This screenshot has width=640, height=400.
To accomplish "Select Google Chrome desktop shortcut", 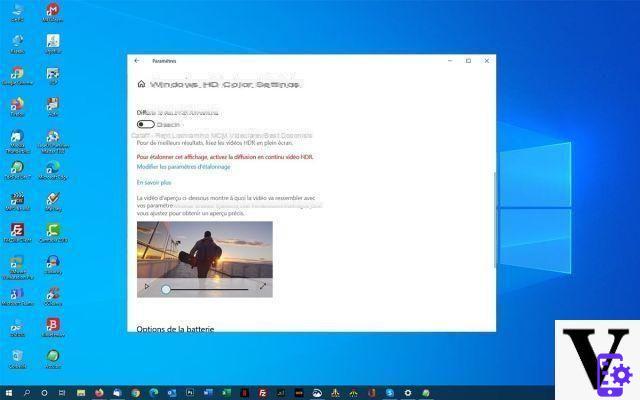I will pyautogui.click(x=17, y=76).
